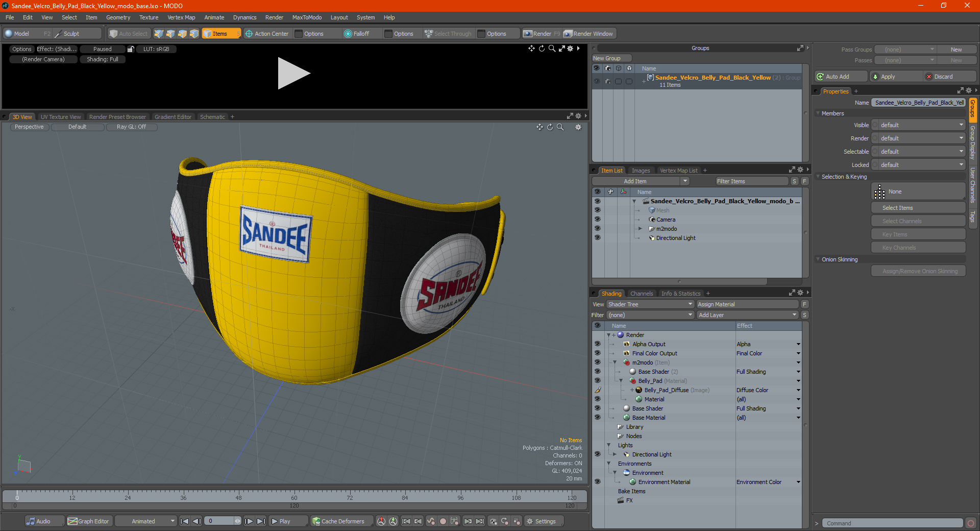Viewport: 980px width, 531px height.
Task: Toggle visibility of Belly_Pad material
Action: point(597,381)
